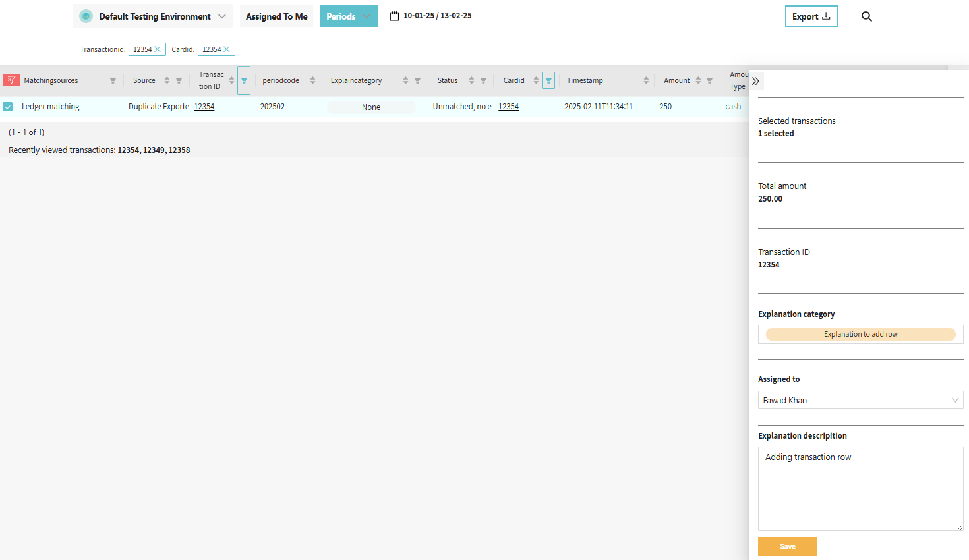
Task: Open Source column filter funnel
Action: tap(179, 80)
